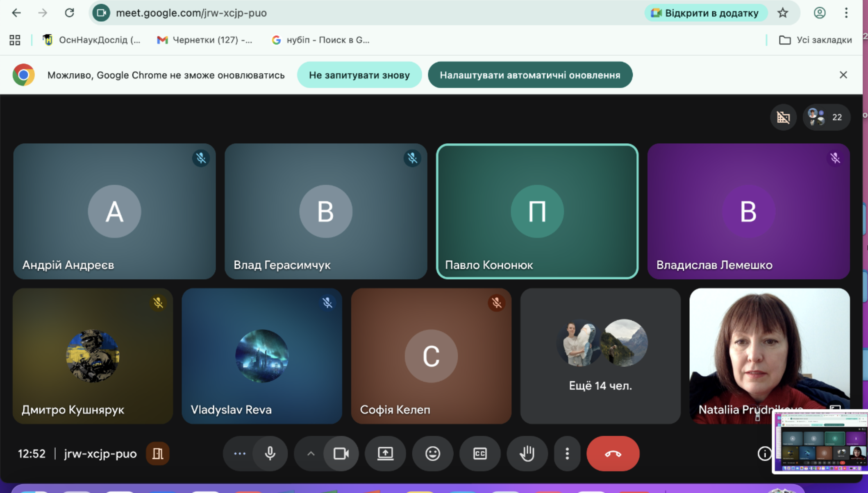The height and width of the screenshot is (493, 868).
Task: Open audio options three-dot button
Action: pyautogui.click(x=240, y=453)
